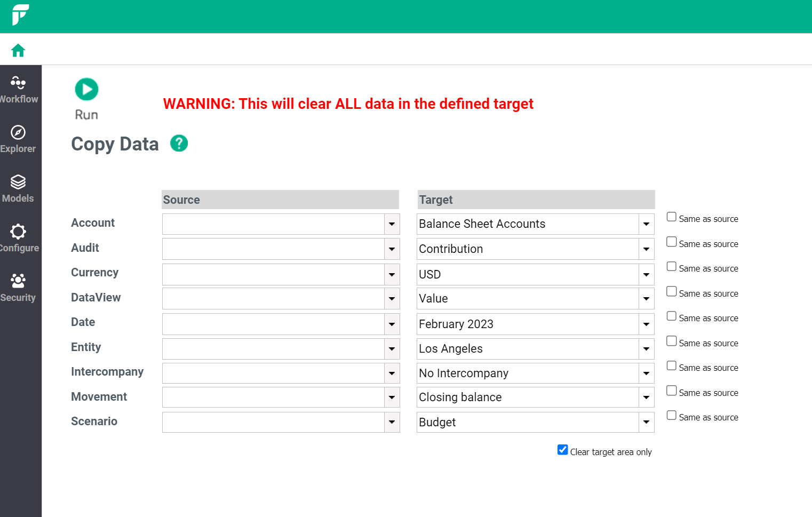Viewport: 812px width, 517px height.
Task: Expand the Source Currency dropdown arrow
Action: [392, 275]
